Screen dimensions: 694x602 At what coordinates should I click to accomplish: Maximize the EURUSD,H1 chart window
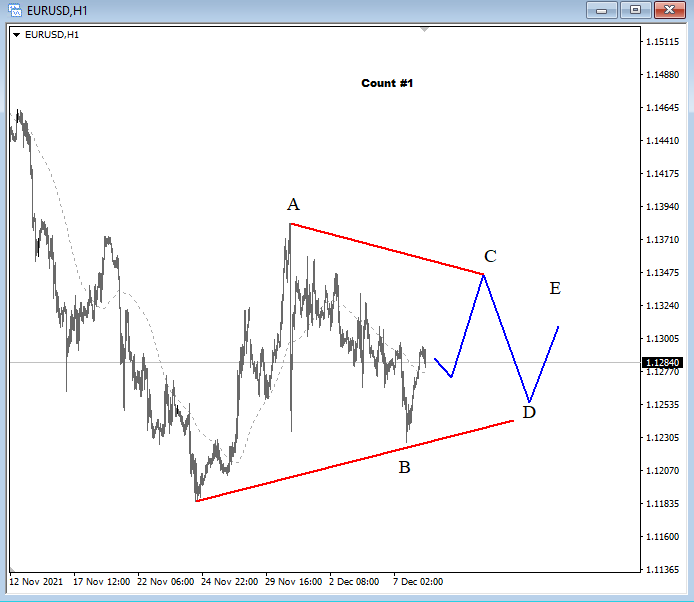pos(635,10)
